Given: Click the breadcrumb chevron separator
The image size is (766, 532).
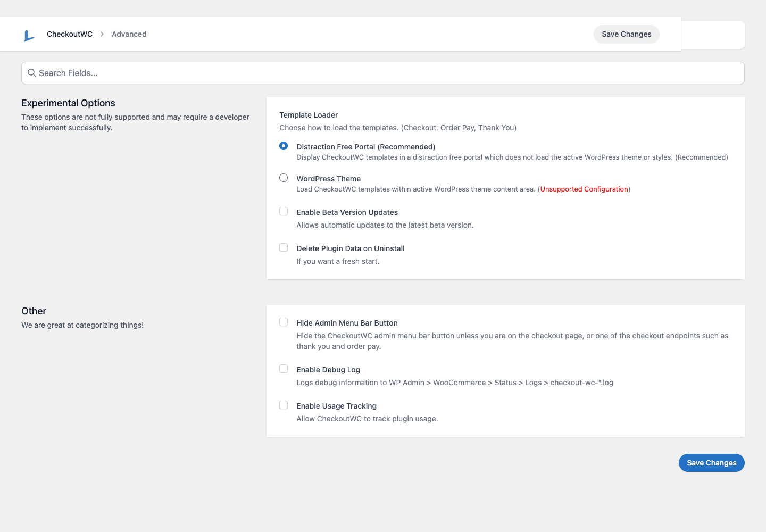Looking at the screenshot, I should tap(102, 34).
